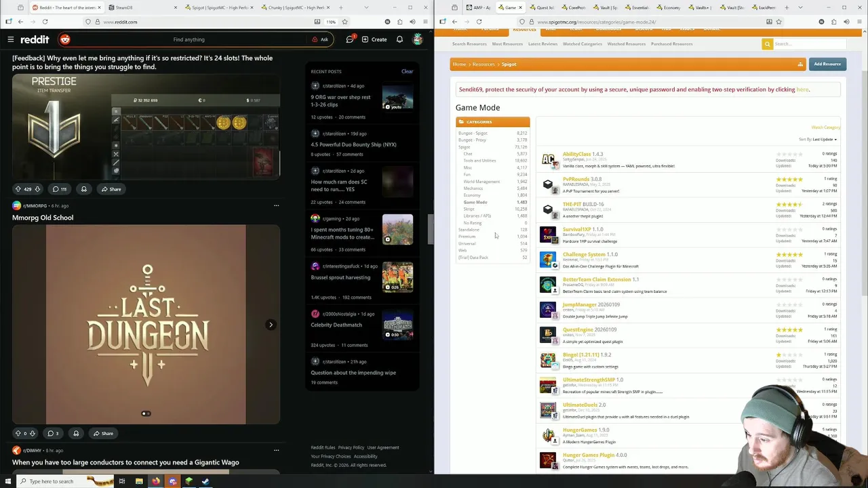Screen dimensions: 868x488
Task: Open new tab in Reddit browser window
Action: coord(342,7)
